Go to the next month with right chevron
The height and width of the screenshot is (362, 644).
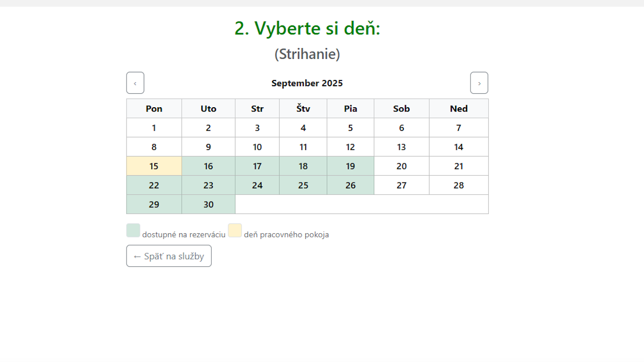[x=479, y=83]
